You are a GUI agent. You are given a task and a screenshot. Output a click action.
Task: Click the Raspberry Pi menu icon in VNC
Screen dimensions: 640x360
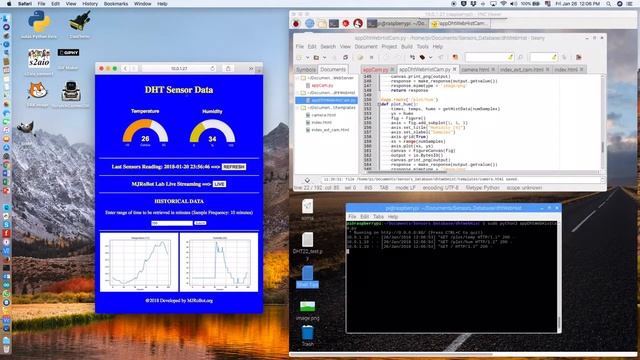click(x=297, y=24)
